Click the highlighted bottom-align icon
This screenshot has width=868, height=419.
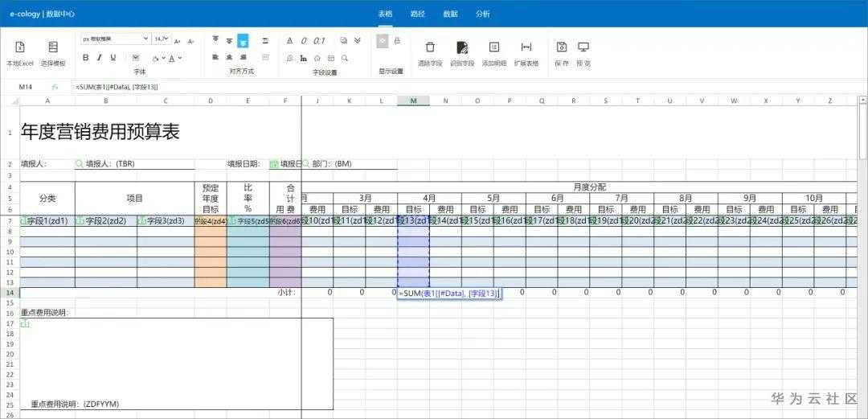point(243,40)
